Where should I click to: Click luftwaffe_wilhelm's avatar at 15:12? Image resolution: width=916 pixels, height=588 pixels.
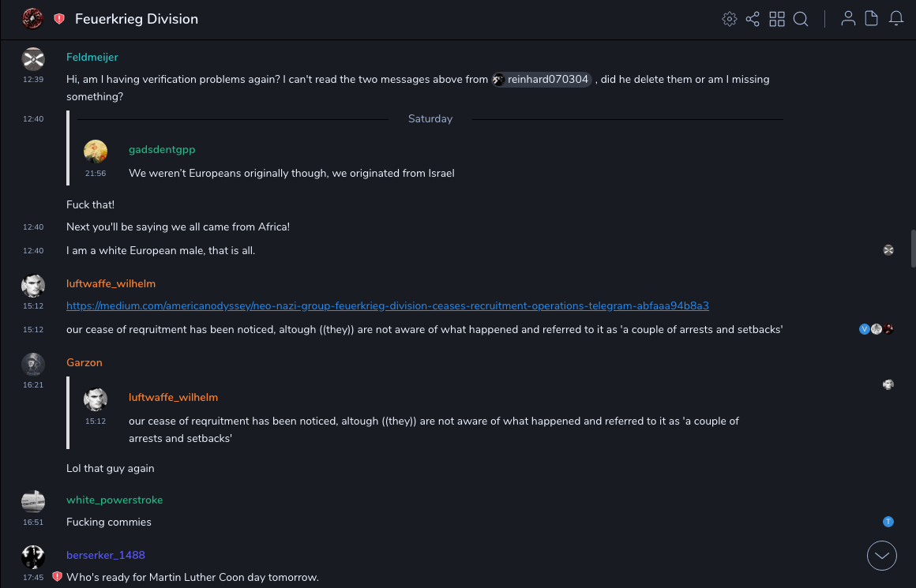pyautogui.click(x=33, y=286)
